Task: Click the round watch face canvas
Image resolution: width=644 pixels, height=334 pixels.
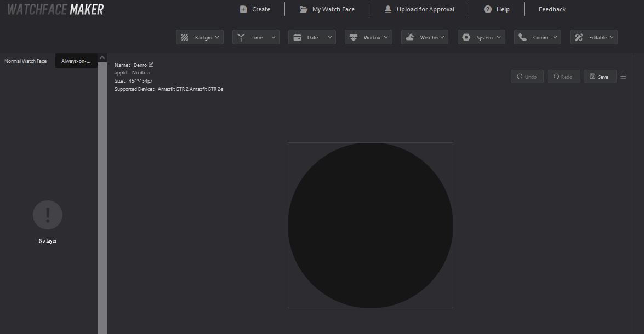Action: [371, 225]
